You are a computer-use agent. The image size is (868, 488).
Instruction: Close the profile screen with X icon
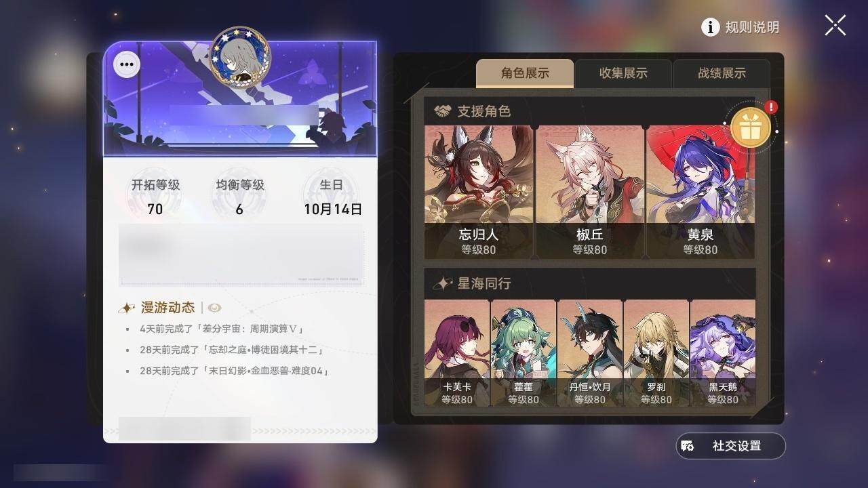pyautogui.click(x=835, y=26)
